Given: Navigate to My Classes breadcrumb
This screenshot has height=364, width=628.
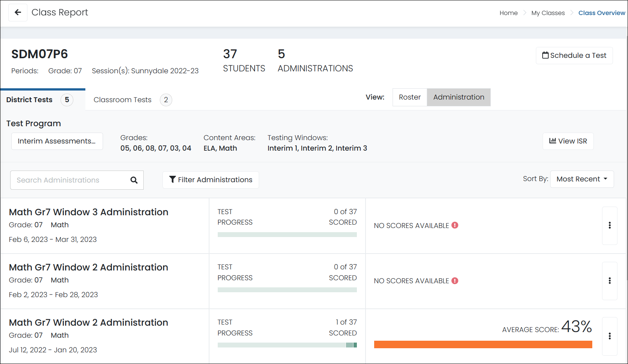Looking at the screenshot, I should point(548,13).
